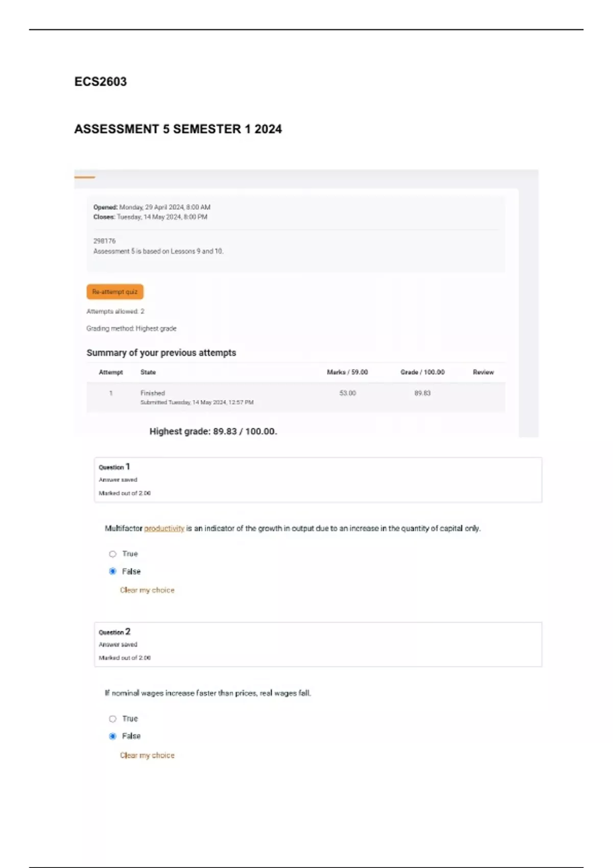Click the Review column header
This screenshot has width=613, height=868.
point(483,372)
